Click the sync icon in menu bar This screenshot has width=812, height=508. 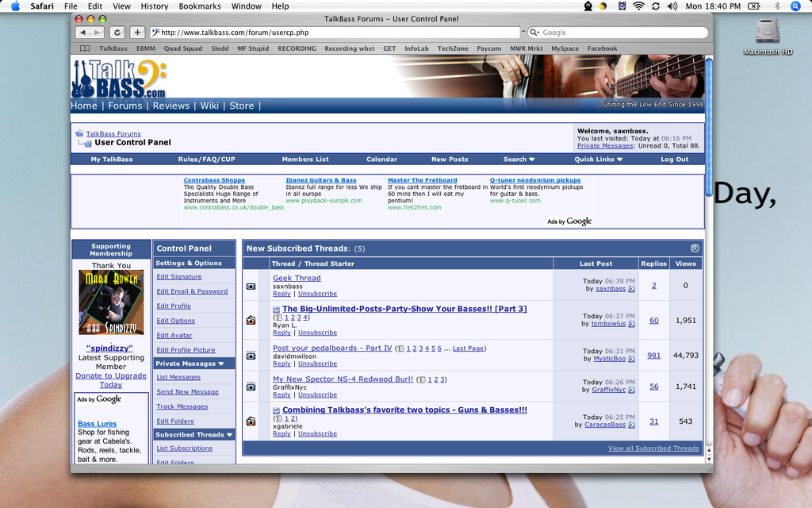656,6
